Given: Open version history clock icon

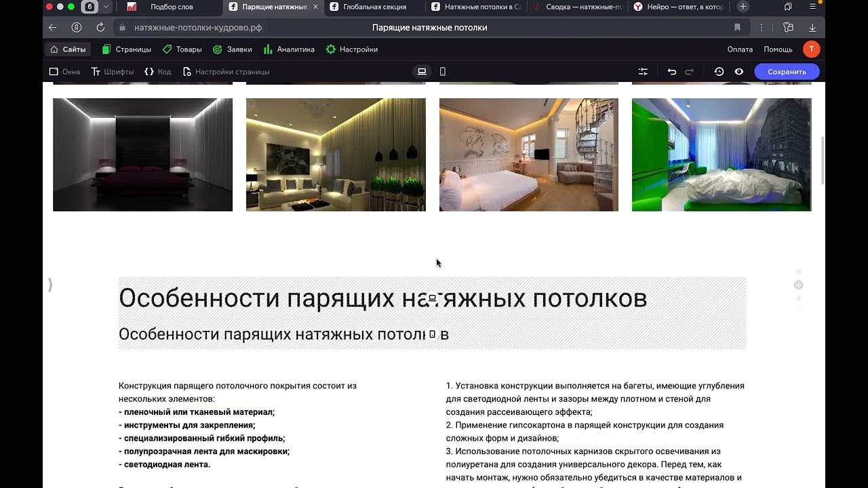Looking at the screenshot, I should click(719, 72).
